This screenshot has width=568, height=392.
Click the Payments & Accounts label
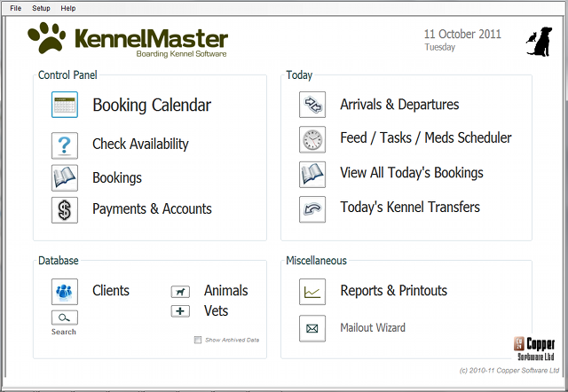(x=152, y=208)
